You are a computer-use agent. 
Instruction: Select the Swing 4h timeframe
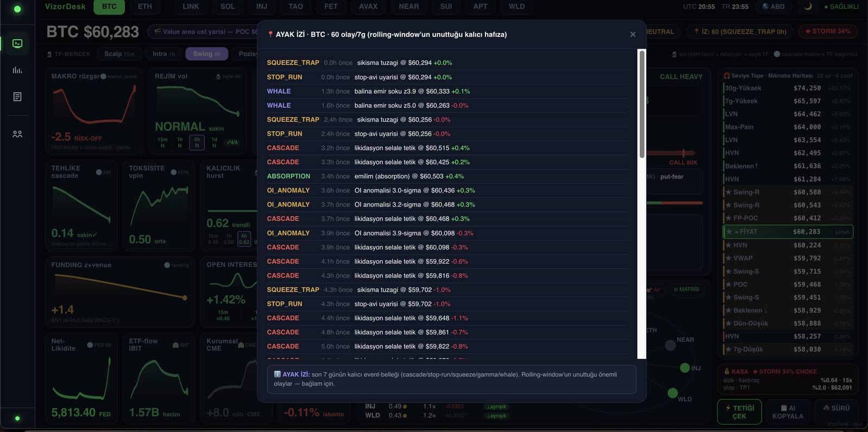pos(207,54)
